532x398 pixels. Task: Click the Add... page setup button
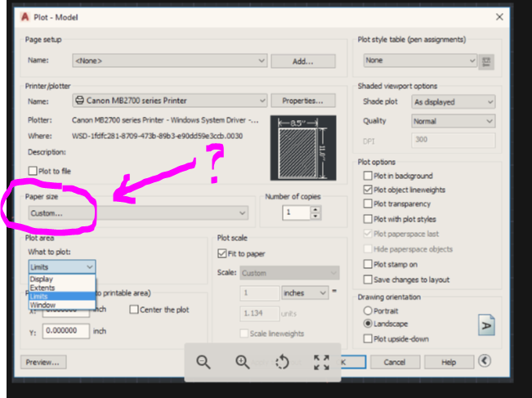[303, 61]
